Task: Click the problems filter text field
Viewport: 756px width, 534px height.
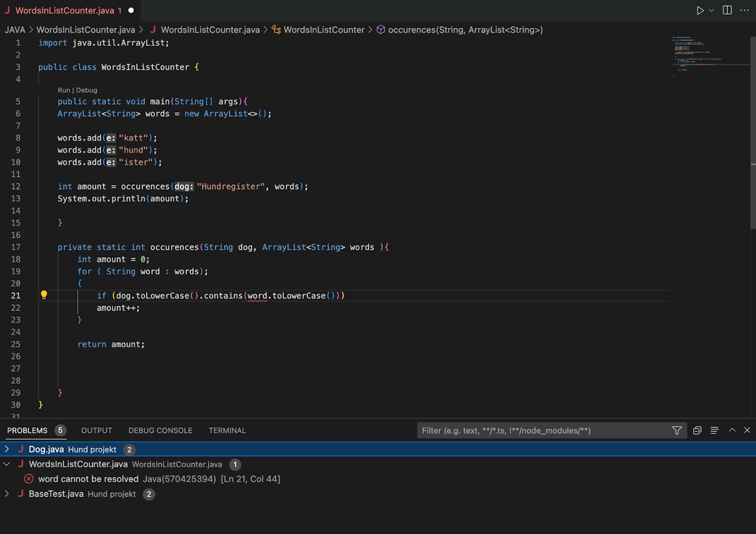Action: [543, 431]
